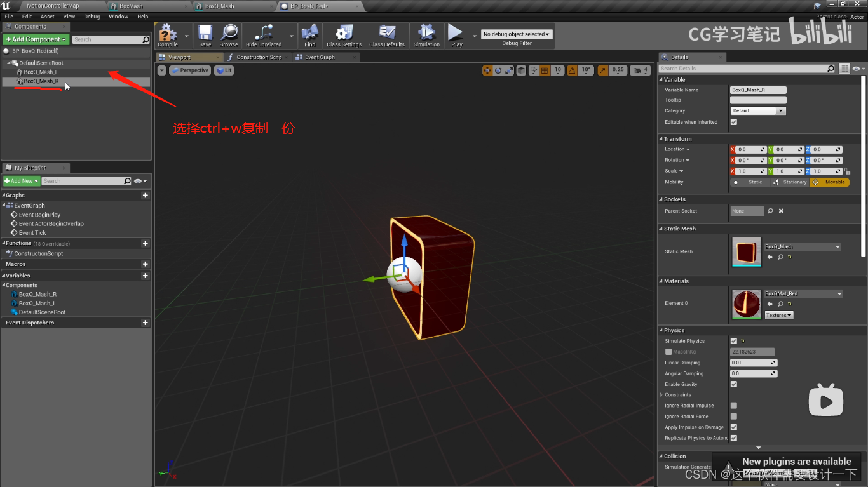The height and width of the screenshot is (487, 868).
Task: Expand Constraints section
Action: click(x=661, y=395)
